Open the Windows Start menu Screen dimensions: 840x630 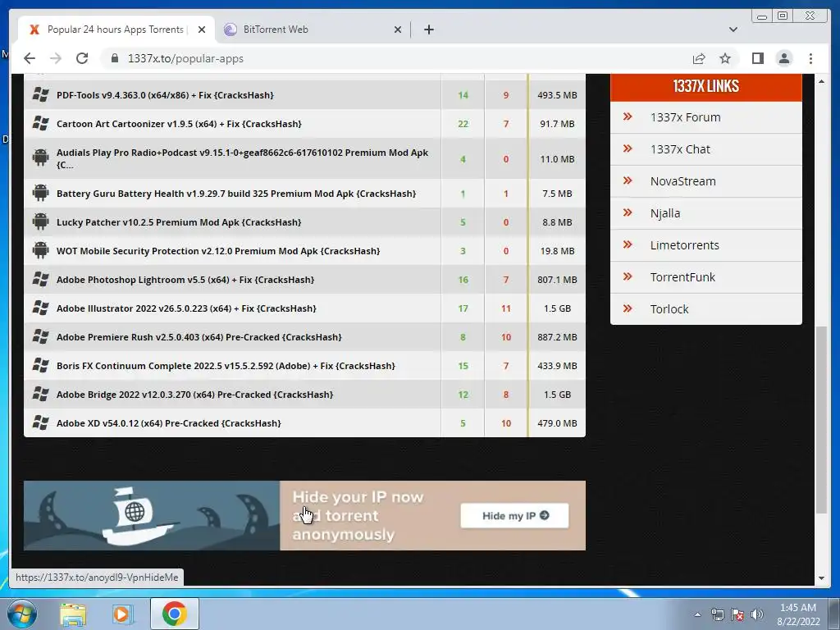tap(22, 614)
